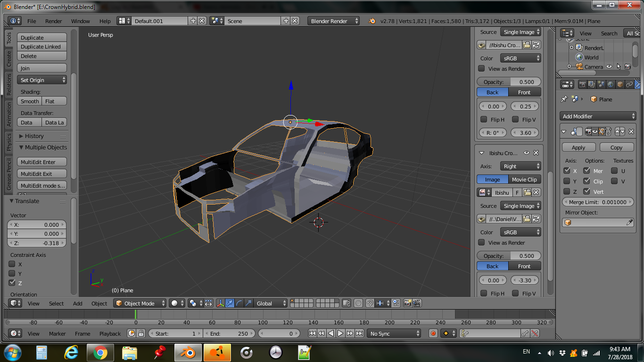Open the World properties tab icon
This screenshot has height=362, width=644.
(x=611, y=84)
